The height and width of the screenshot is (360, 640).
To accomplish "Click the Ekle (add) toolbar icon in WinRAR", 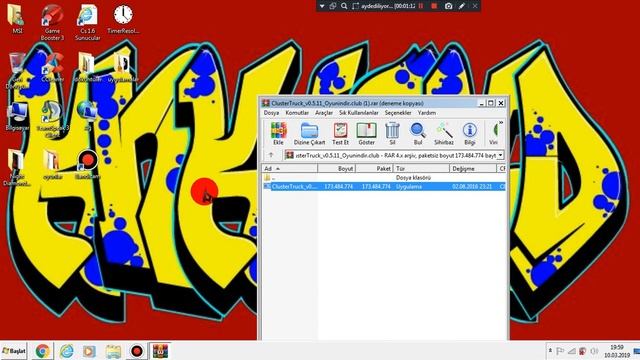I will tap(278, 133).
